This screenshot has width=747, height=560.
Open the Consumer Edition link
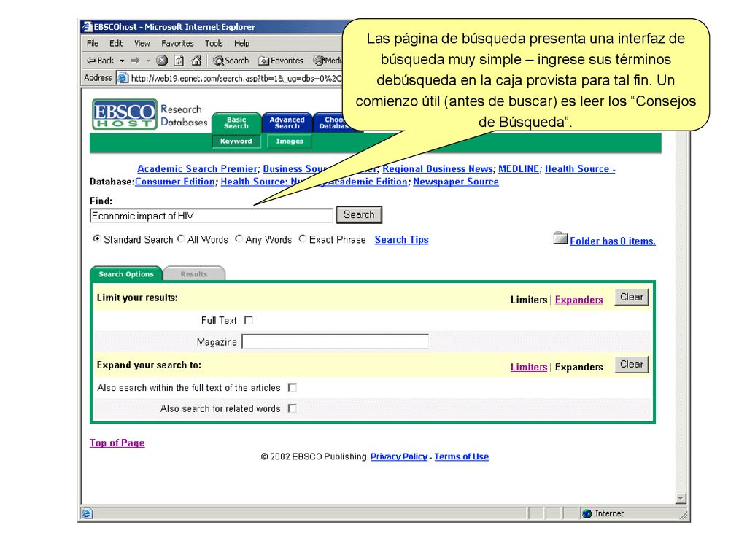click(x=175, y=182)
